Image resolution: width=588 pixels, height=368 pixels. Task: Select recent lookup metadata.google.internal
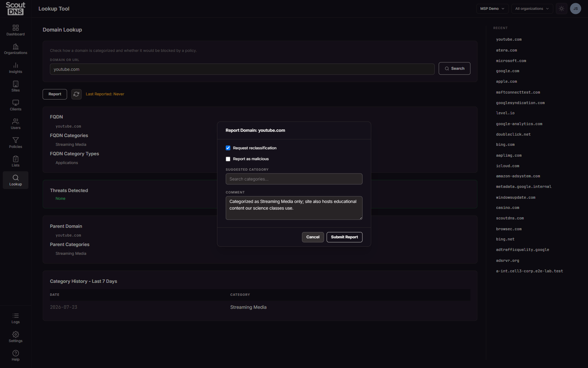[x=524, y=187]
